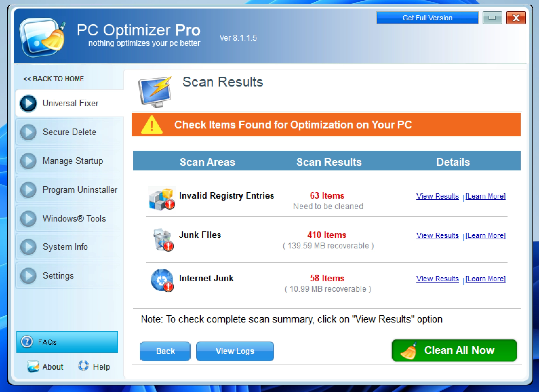Click the broom icon on Clean All Now
This screenshot has height=392, width=539.
409,350
